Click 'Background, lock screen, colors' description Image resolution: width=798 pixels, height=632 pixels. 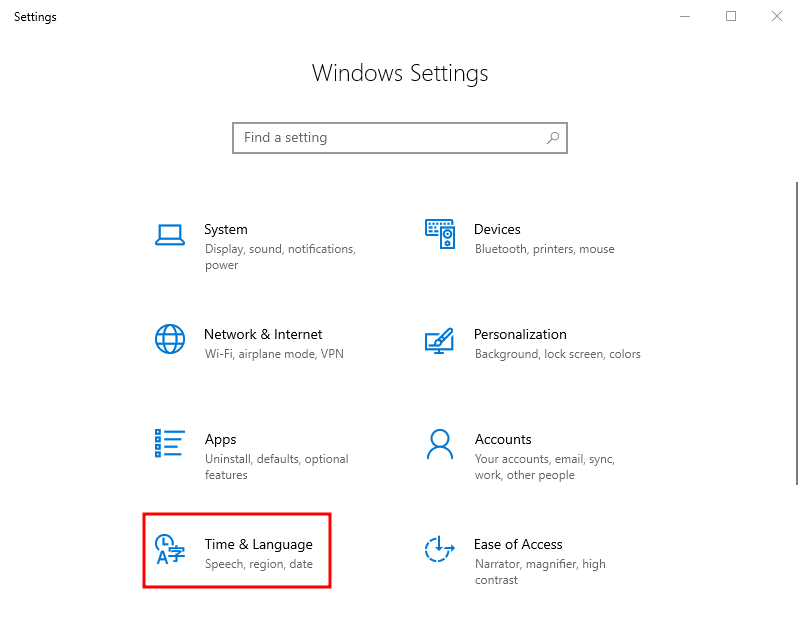pyautogui.click(x=557, y=354)
